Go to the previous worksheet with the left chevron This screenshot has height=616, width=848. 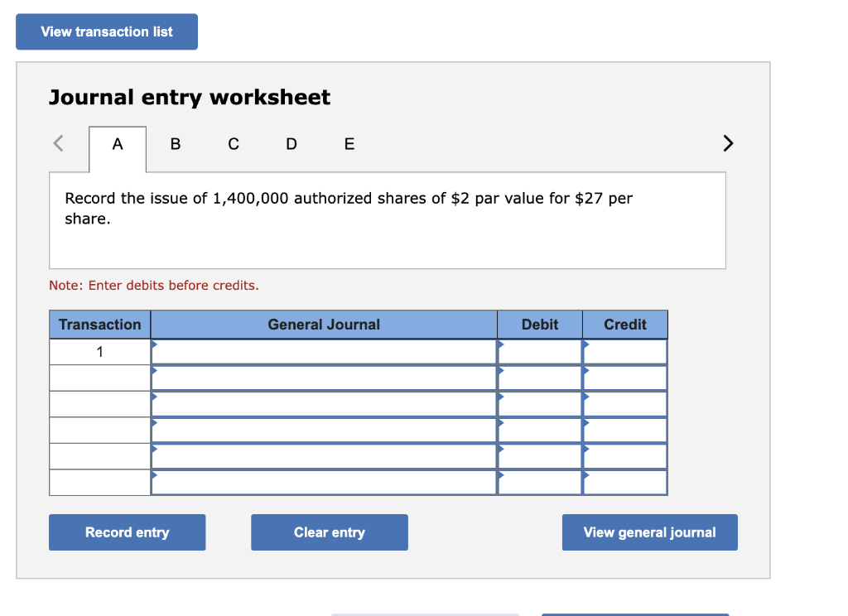(x=59, y=143)
